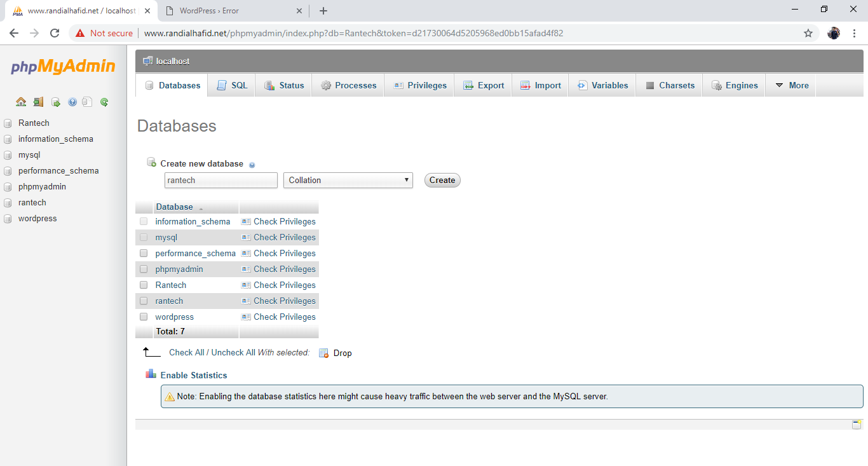Switch to WordPress Error browser tab
868x466 pixels.
[x=232, y=11]
